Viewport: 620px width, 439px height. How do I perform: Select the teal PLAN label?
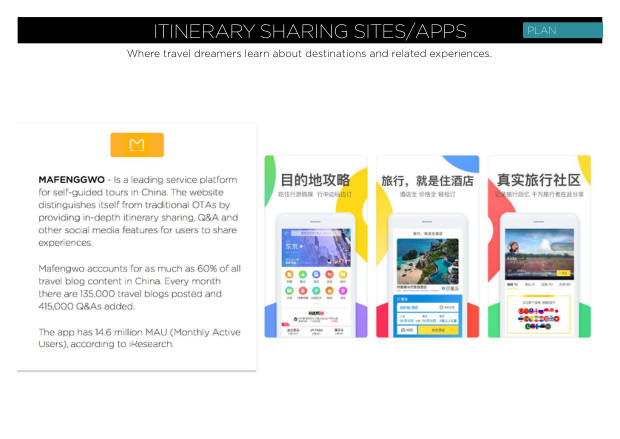pyautogui.click(x=562, y=30)
